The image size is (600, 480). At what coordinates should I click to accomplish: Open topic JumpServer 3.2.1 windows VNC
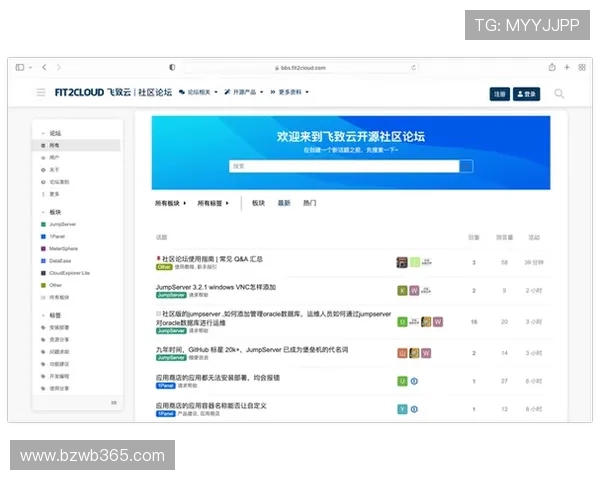(215, 287)
